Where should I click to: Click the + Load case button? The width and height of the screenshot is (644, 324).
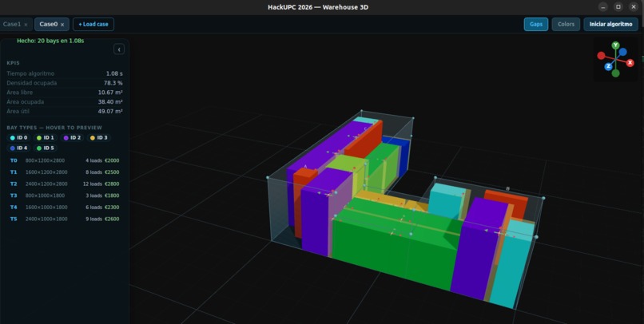point(93,24)
